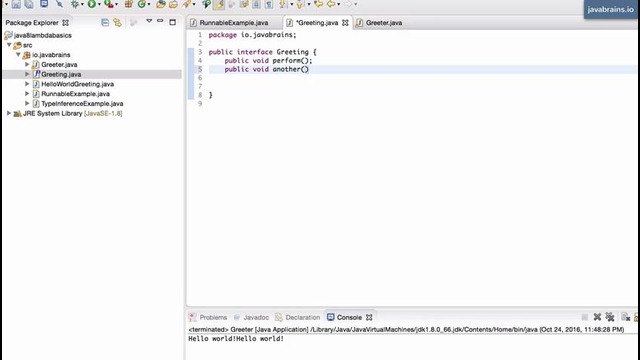Click the Terminate square in Console
Viewport: 640px width, 360px height.
click(584, 317)
